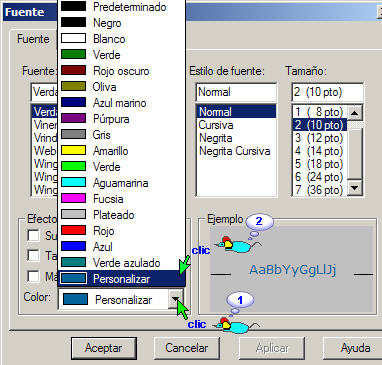The width and height of the screenshot is (382, 365).
Task: Select Blanco in color list
Action: point(122,39)
